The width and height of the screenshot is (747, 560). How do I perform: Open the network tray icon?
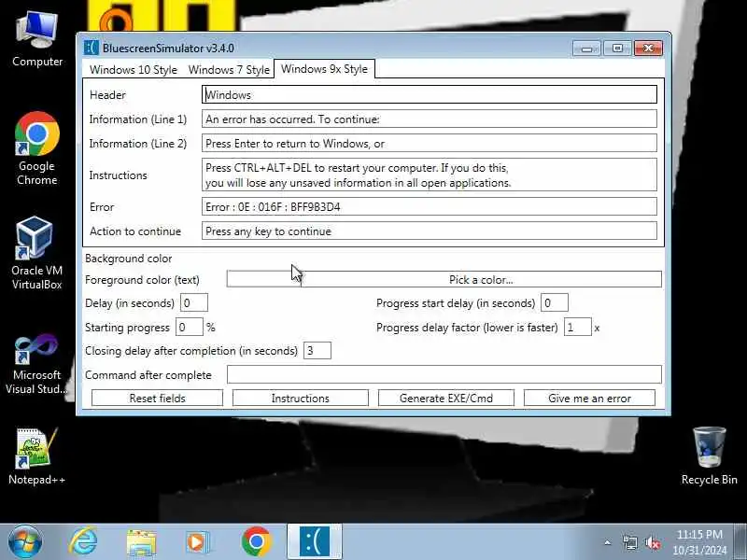pos(629,542)
